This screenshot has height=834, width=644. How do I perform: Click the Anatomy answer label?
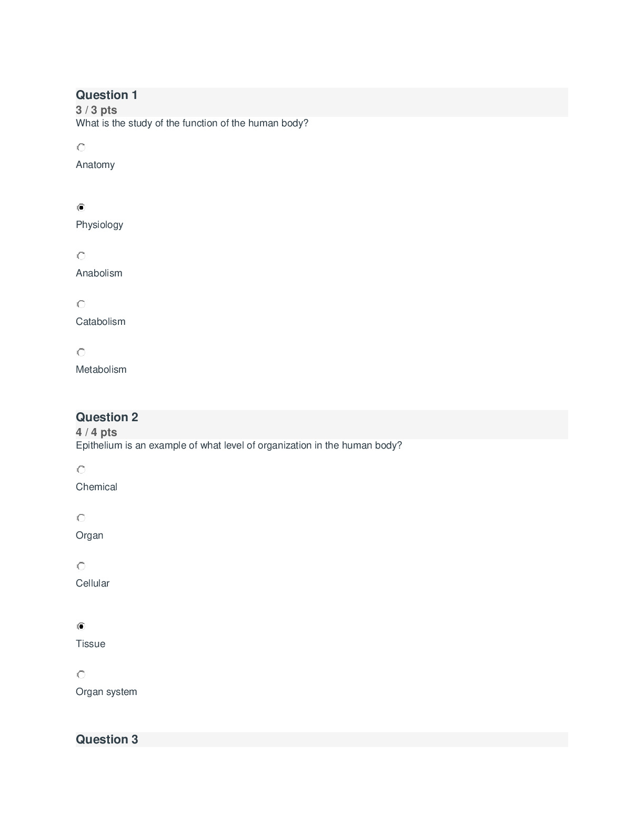tap(95, 165)
